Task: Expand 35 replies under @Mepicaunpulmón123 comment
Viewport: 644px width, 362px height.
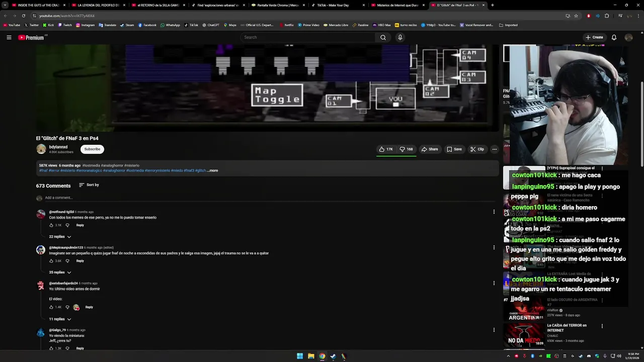Action: pos(60,273)
